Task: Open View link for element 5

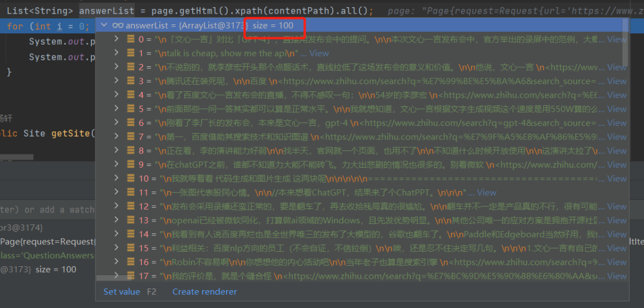Action: 617,109
